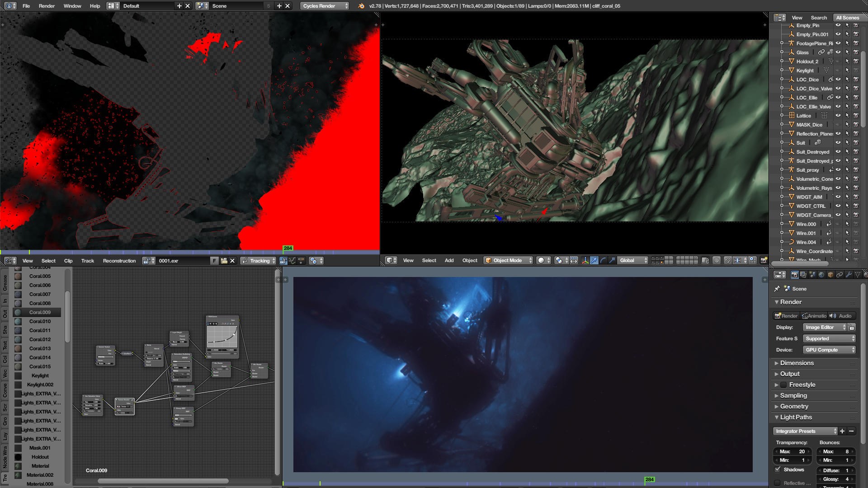Open the Device GPU Compute dropdown

pos(830,350)
